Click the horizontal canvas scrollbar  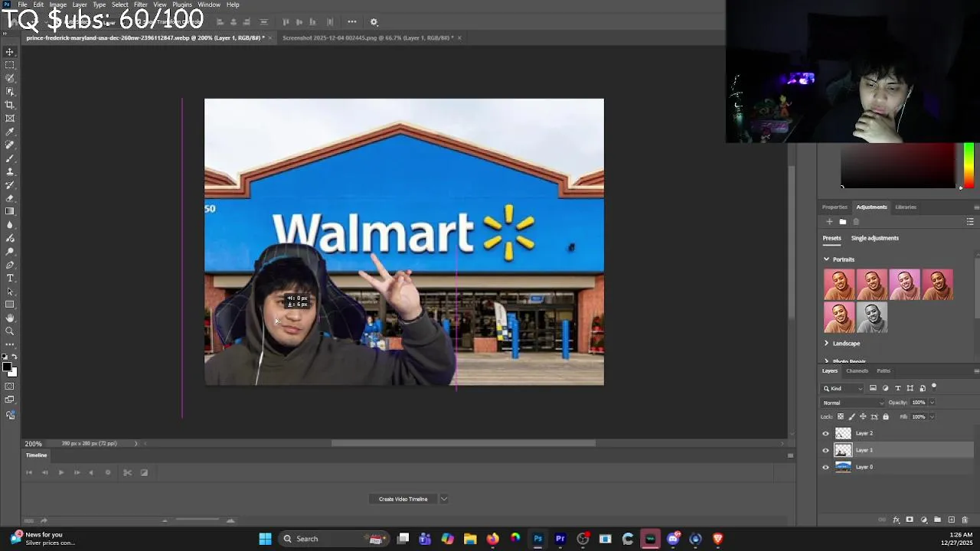tap(463, 443)
